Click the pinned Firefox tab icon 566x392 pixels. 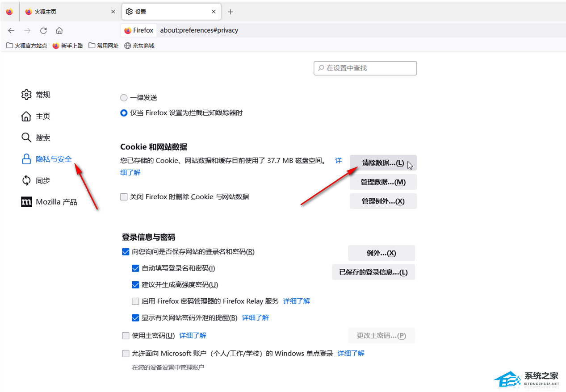[x=10, y=12]
